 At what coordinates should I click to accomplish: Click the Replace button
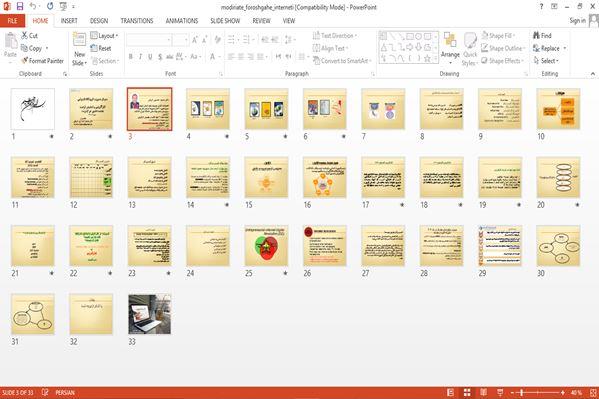tap(550, 48)
